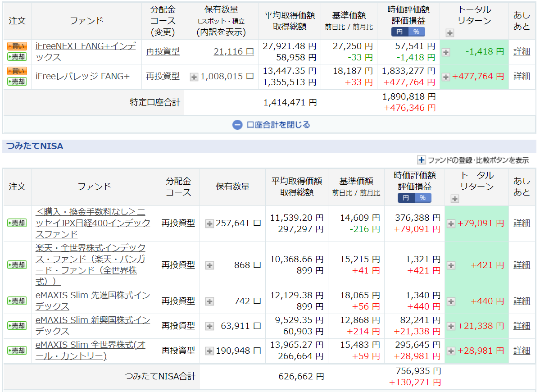Open eMAXIS Slim 新興国株式インデックス link
540x392 pixels.
click(x=93, y=325)
